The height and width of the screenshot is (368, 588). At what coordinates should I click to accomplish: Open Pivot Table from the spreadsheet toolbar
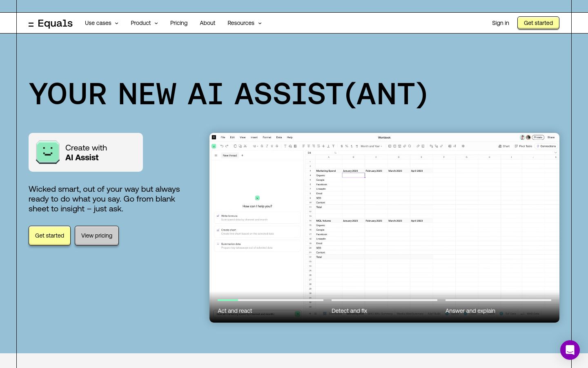click(523, 146)
